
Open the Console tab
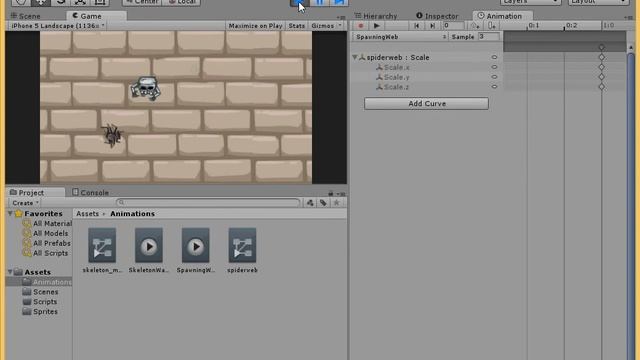(x=91, y=193)
